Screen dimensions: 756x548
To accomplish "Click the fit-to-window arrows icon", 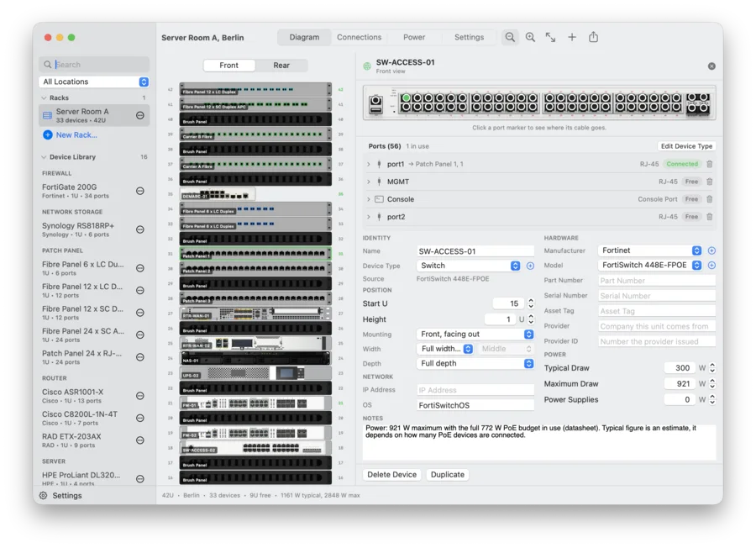I will (x=550, y=37).
